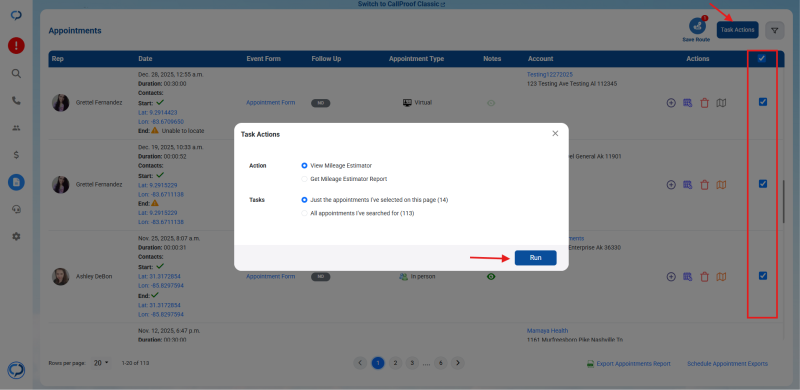The width and height of the screenshot is (800, 390).
Task: Choose All appointments I've searched for (113)
Action: (x=305, y=213)
